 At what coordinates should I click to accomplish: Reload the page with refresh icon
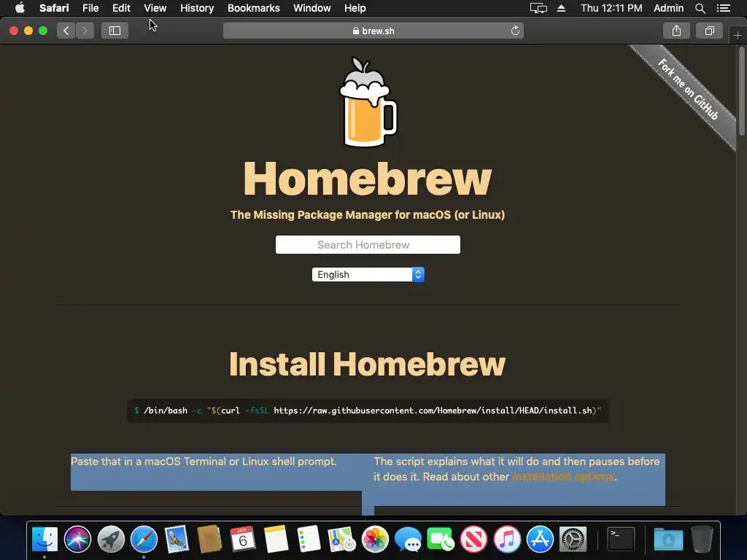tap(515, 31)
